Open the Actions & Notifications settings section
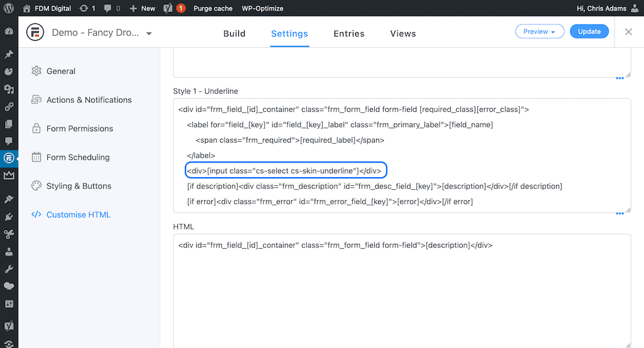 click(x=89, y=100)
